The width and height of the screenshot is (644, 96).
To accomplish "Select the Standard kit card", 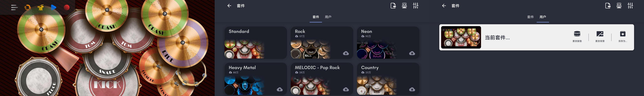I will (x=256, y=43).
